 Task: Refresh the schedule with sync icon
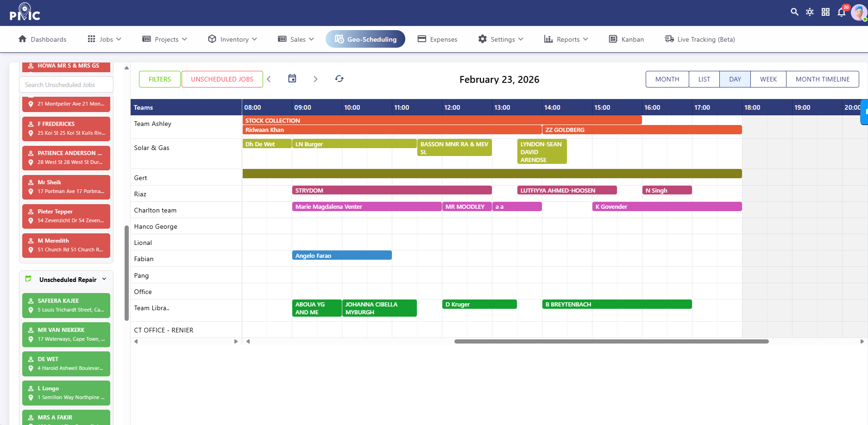click(340, 79)
